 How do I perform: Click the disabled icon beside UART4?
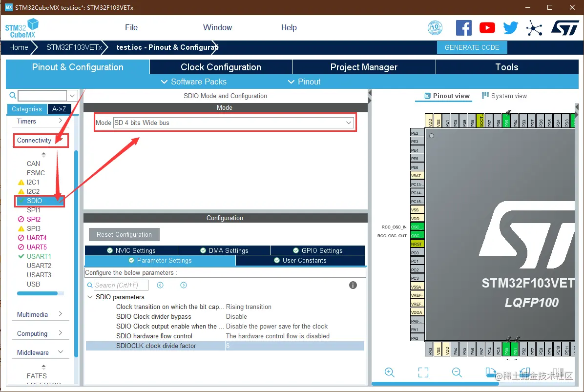[x=21, y=238]
